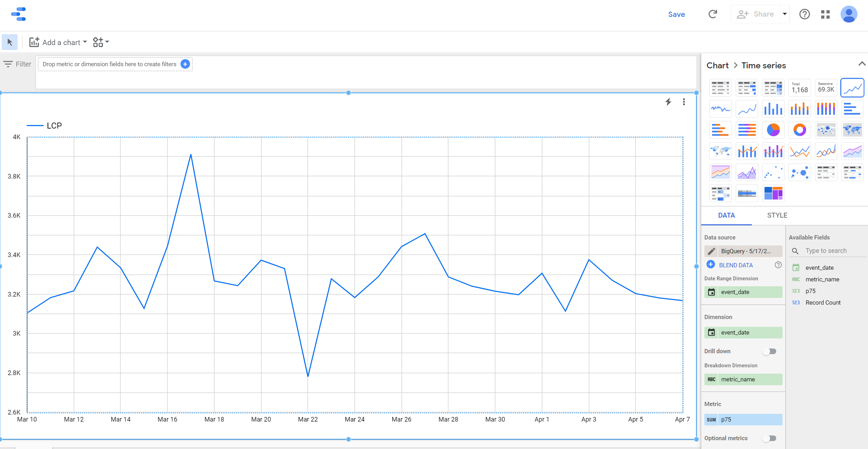The width and height of the screenshot is (868, 449).
Task: Switch to the STYLE tab
Action: point(776,215)
